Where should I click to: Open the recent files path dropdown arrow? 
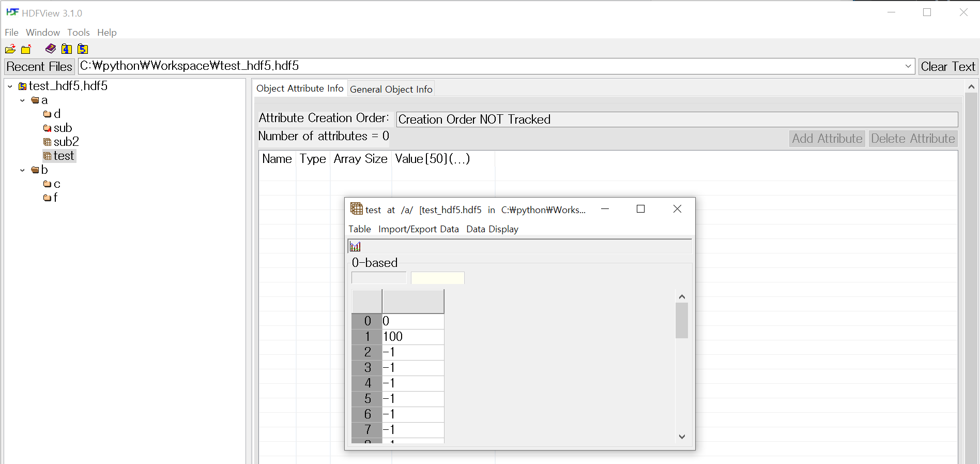coord(908,66)
